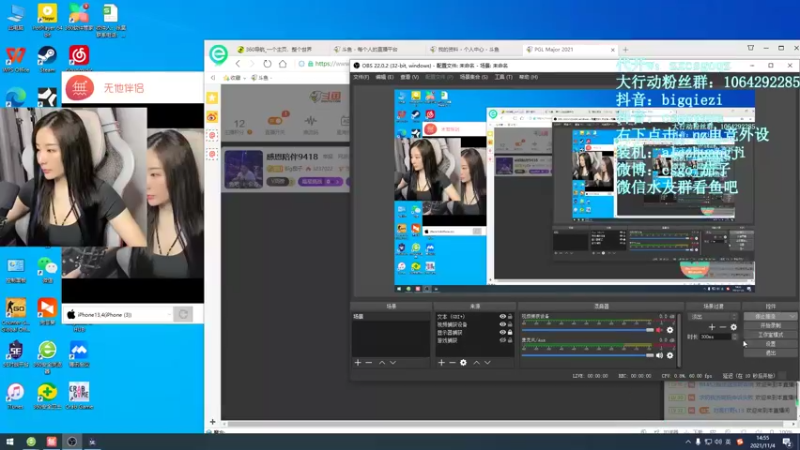
Task: Go to the browser home page
Action: pos(283,64)
